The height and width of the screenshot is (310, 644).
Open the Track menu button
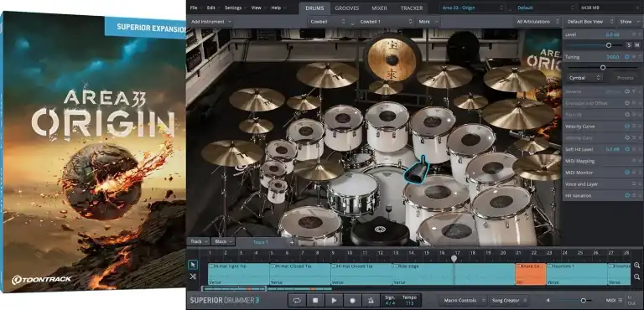click(199, 241)
